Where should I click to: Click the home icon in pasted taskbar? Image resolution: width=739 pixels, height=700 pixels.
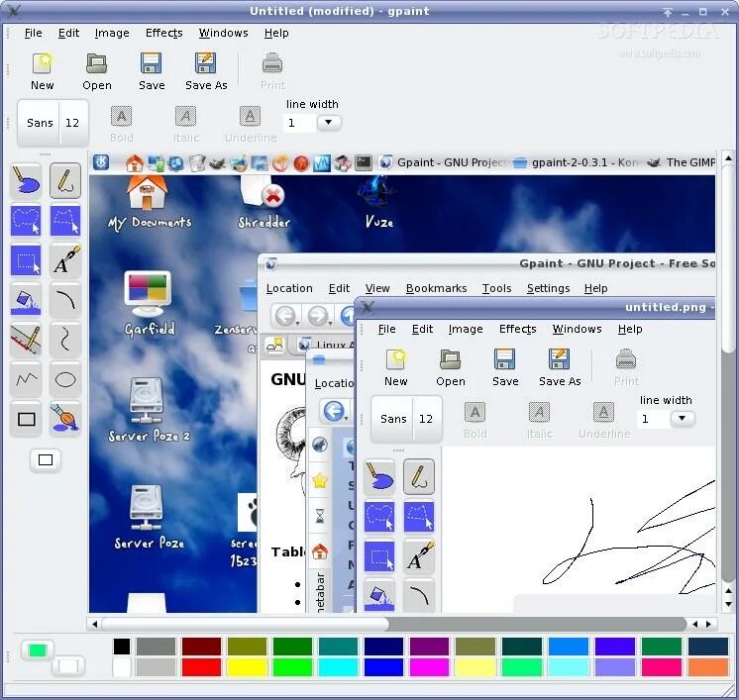[135, 163]
